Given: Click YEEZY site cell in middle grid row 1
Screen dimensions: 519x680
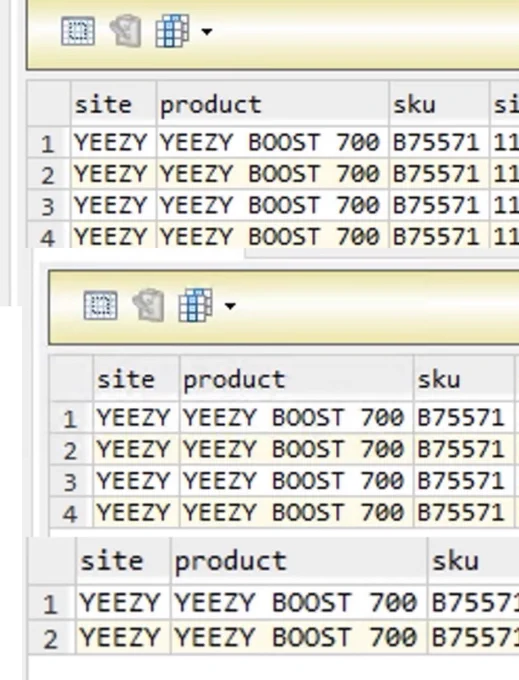Looking at the screenshot, I should [x=136, y=417].
